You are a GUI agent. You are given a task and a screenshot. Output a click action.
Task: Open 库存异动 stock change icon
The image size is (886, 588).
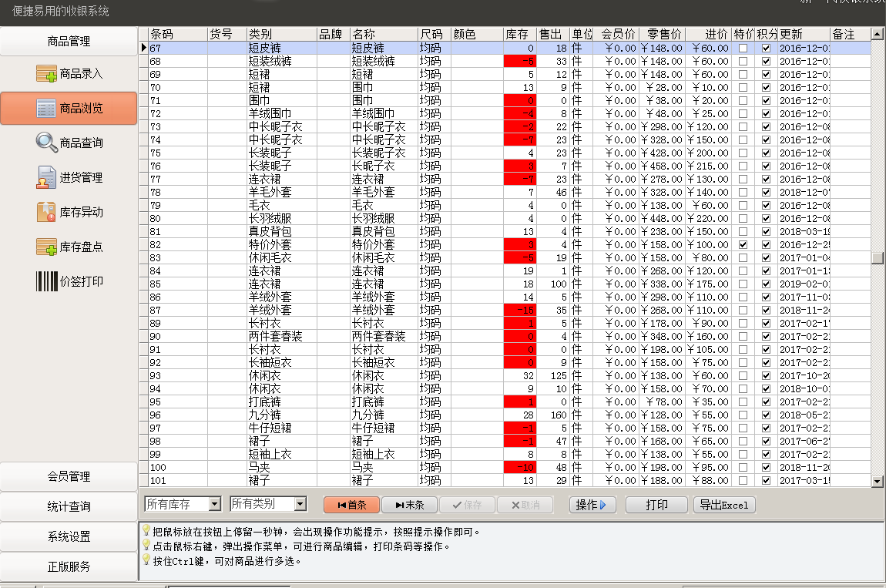tap(47, 212)
